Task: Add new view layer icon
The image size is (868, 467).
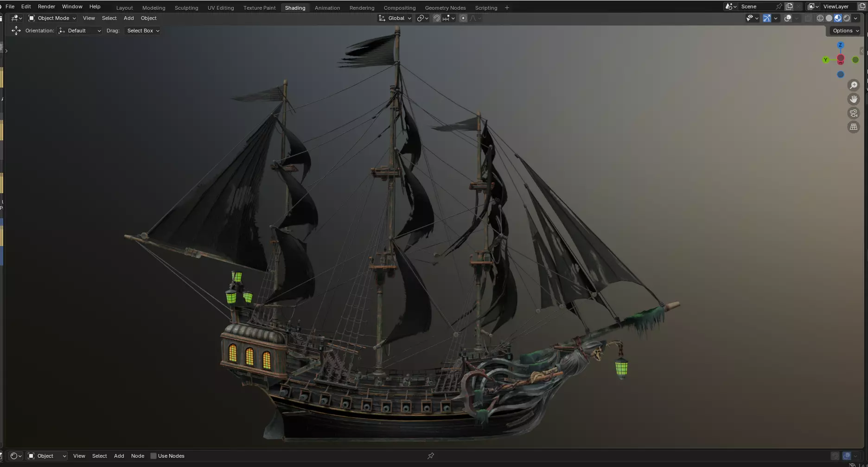Action: pos(862,6)
